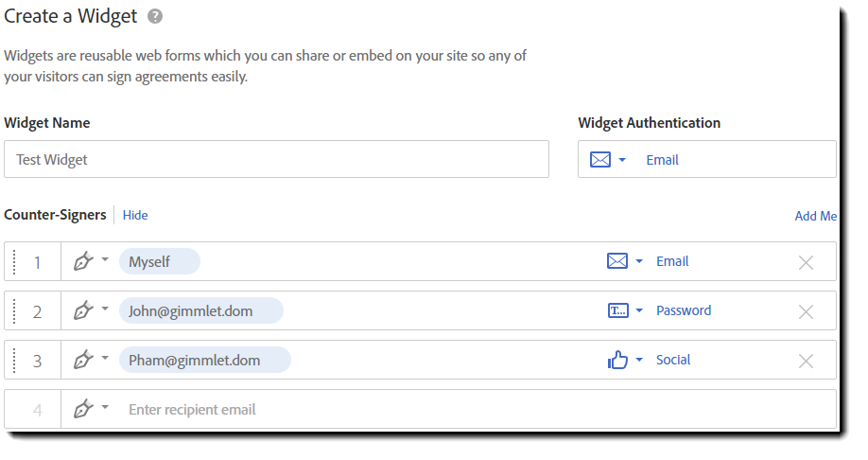868x460 pixels.
Task: Hide the Counter-Signers section
Action: tap(135, 215)
